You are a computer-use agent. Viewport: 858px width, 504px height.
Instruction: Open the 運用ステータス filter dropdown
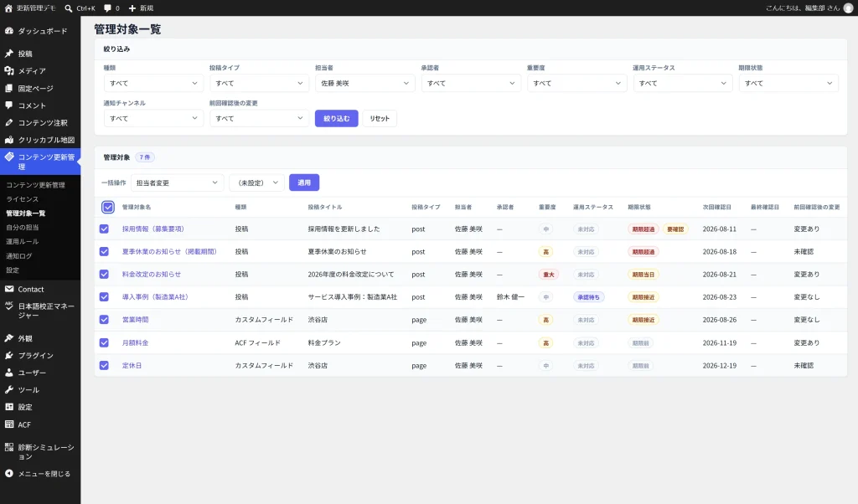pos(683,83)
